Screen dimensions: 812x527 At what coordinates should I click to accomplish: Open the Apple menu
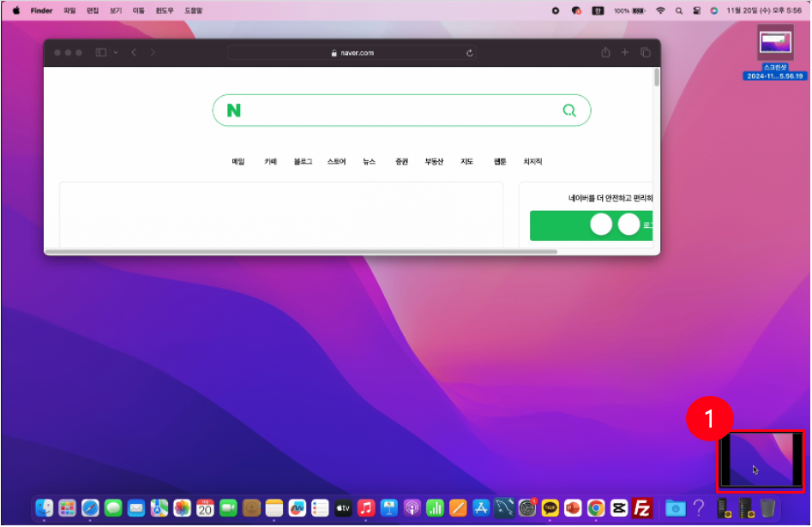pyautogui.click(x=16, y=10)
